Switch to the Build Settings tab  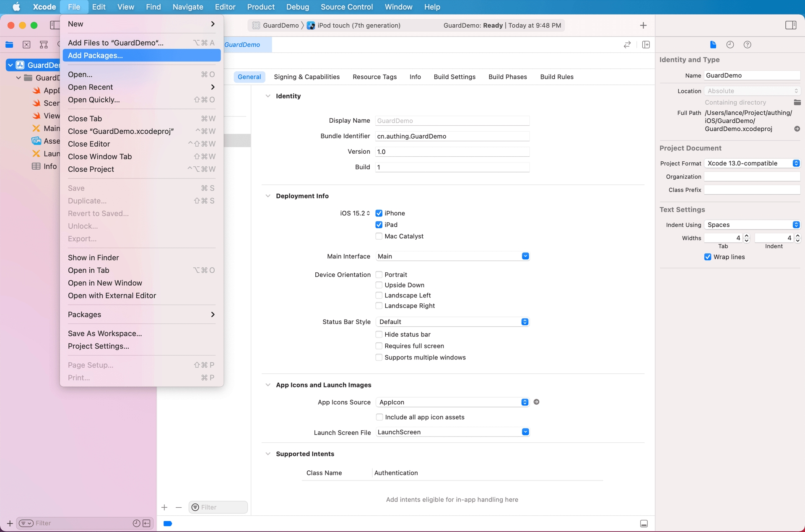pos(454,77)
